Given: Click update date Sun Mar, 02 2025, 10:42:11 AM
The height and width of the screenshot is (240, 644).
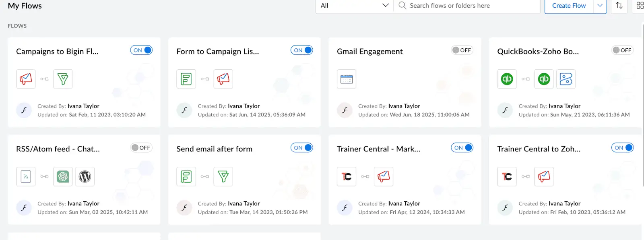Looking at the screenshot, I should click(108, 212).
